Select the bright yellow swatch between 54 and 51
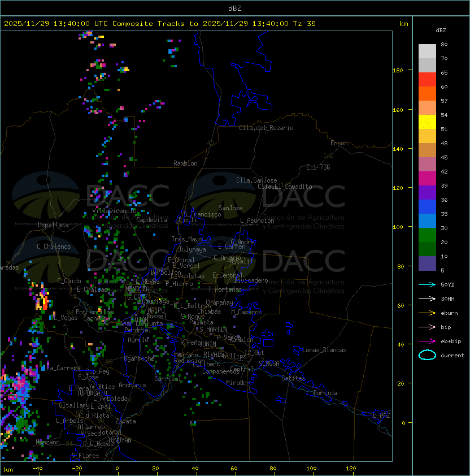 [x=427, y=122]
